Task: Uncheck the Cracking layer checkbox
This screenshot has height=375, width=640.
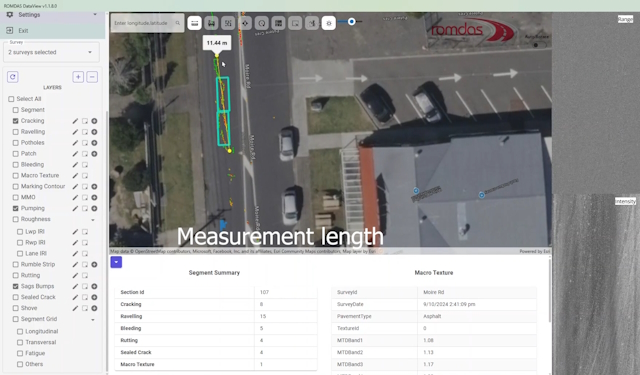Action: point(16,121)
